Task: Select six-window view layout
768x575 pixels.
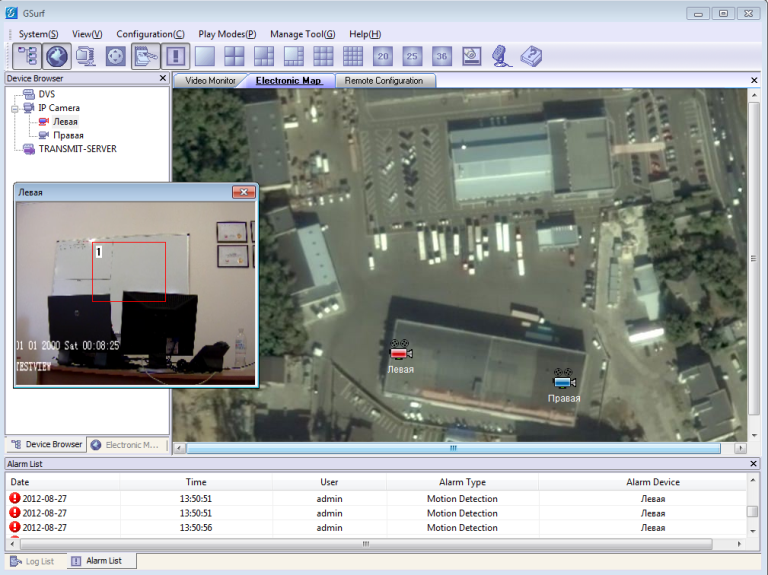Action: 264,56
